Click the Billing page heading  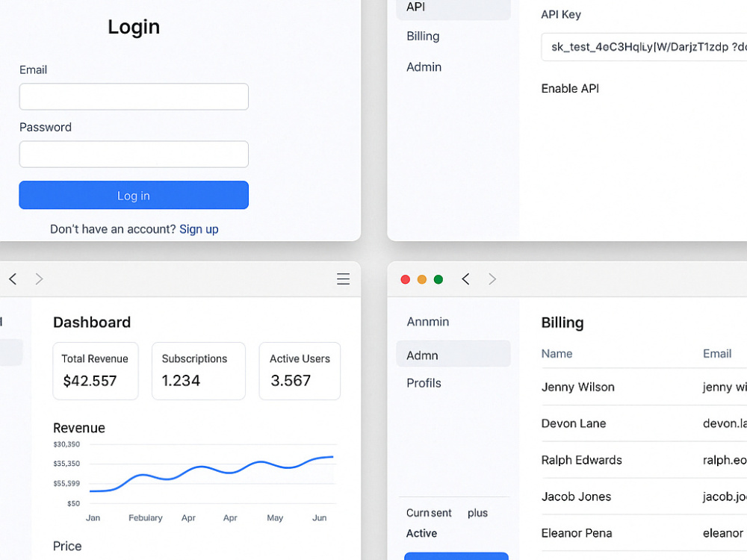[x=562, y=323]
